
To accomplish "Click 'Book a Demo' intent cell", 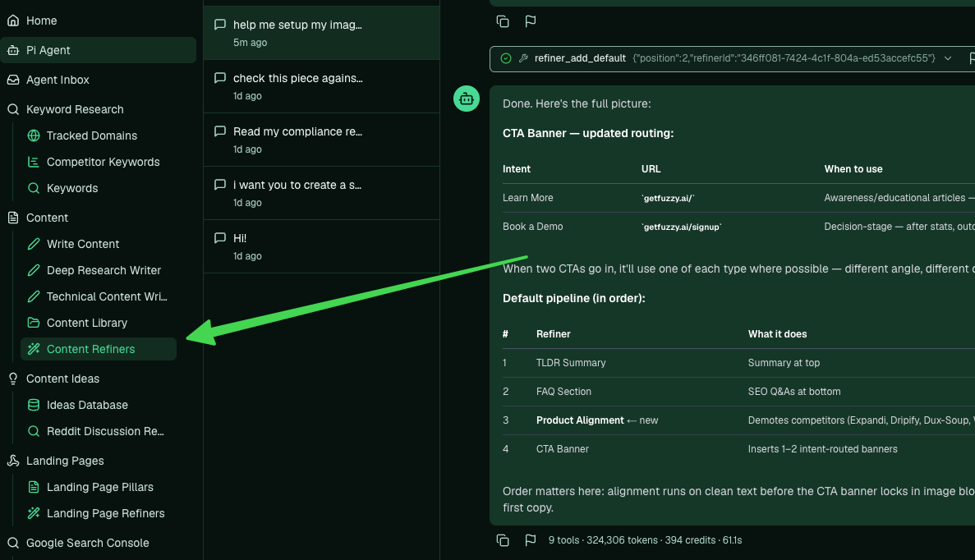I will pyautogui.click(x=532, y=227).
